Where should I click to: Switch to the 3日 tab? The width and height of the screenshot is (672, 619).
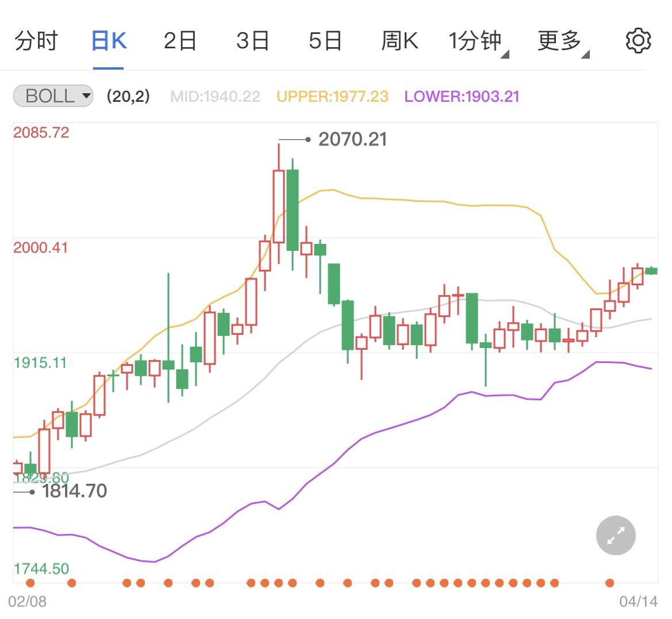(x=252, y=41)
